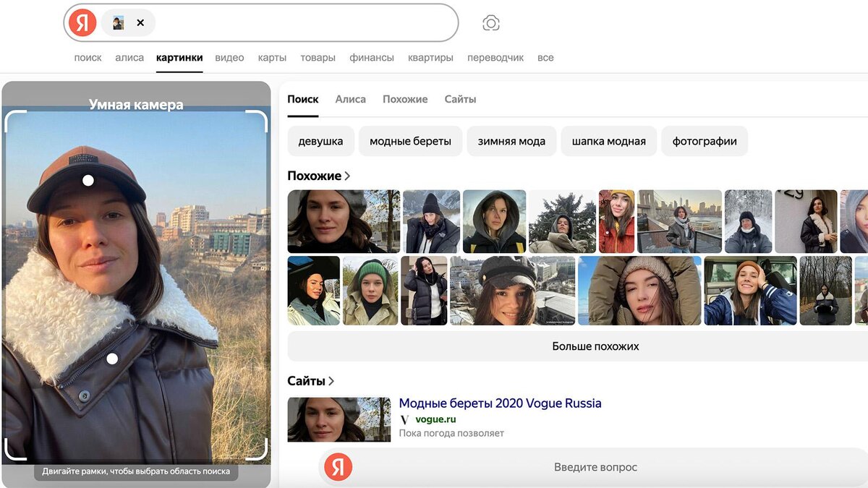Switch to the Сайты results tab
Screen dimensions: 868x488
click(x=460, y=99)
